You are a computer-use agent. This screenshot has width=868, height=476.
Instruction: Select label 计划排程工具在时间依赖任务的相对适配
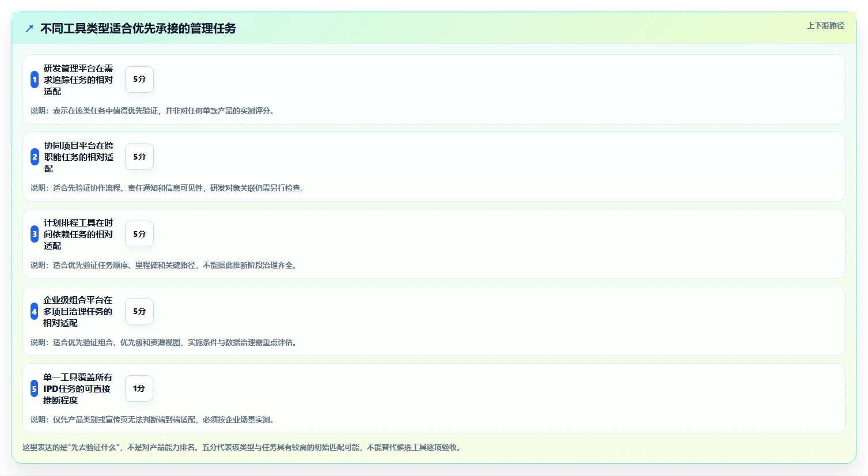[x=78, y=234]
